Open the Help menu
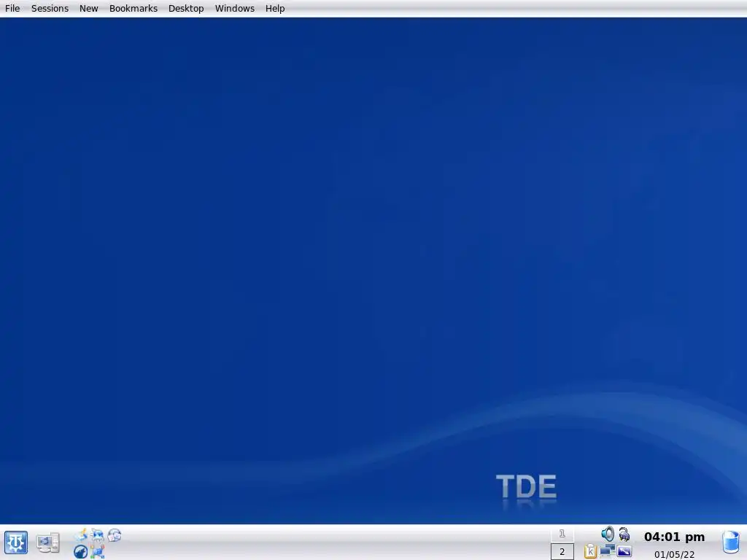This screenshot has height=560, width=747. click(275, 9)
